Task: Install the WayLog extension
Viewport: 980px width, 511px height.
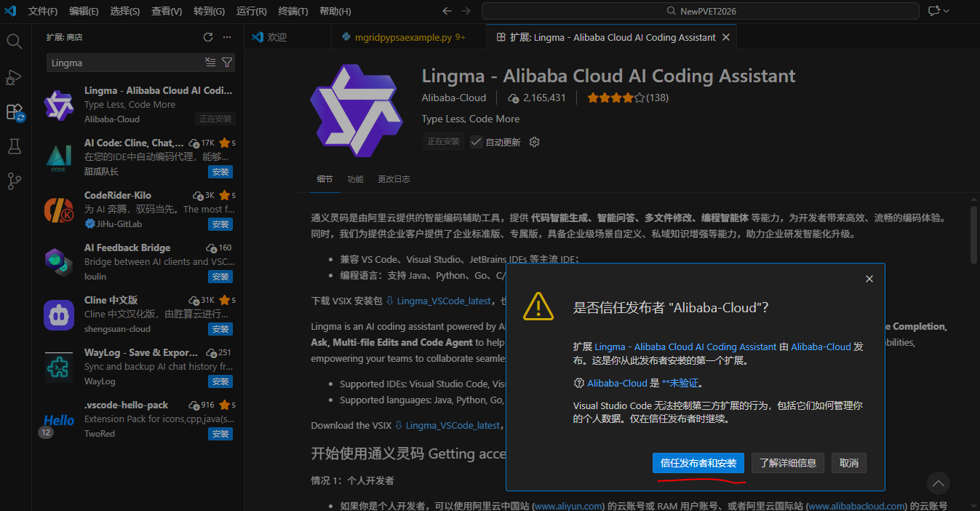Action: point(220,381)
